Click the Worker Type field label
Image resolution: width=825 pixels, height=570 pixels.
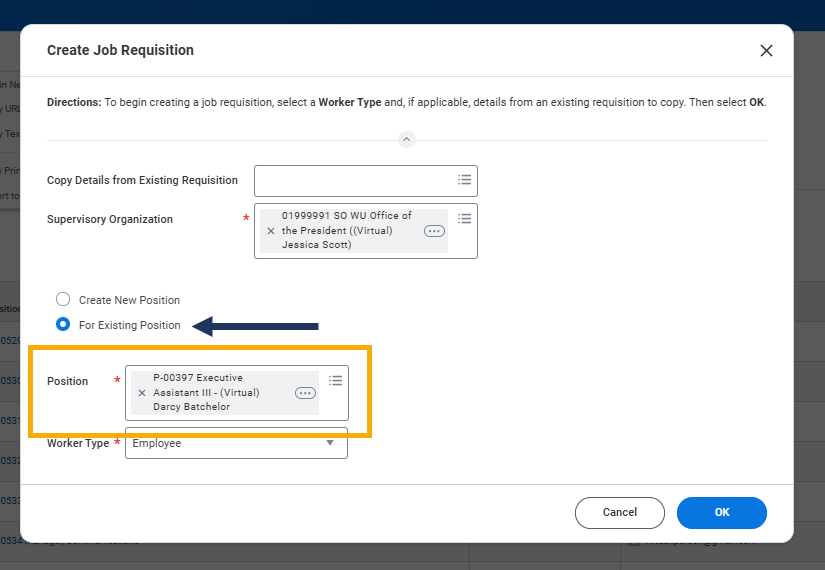click(x=78, y=443)
